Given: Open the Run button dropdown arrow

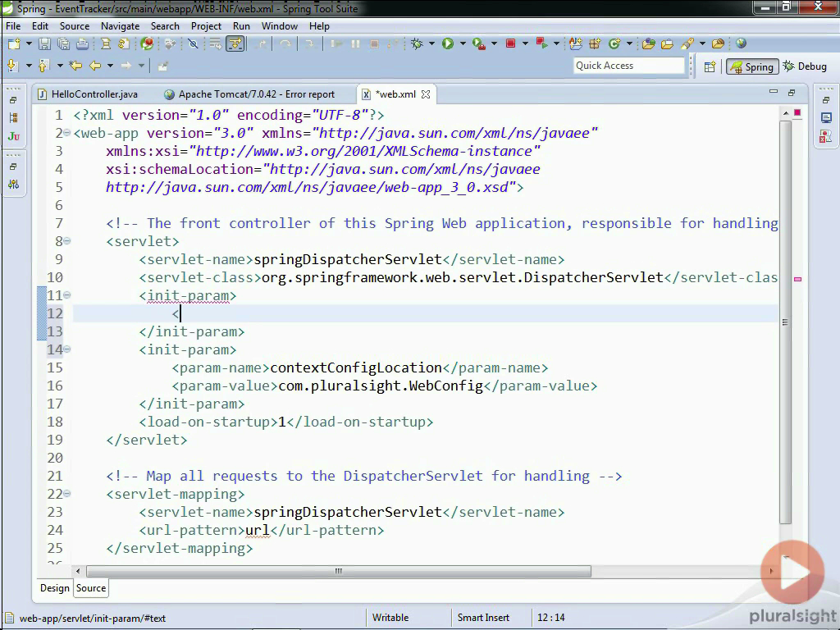Looking at the screenshot, I should click(463, 44).
